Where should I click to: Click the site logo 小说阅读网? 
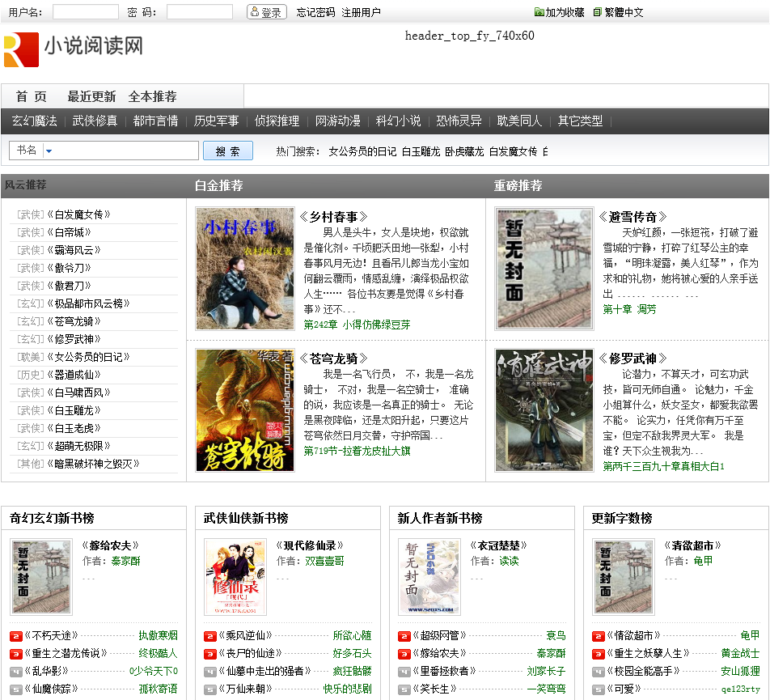click(x=74, y=49)
